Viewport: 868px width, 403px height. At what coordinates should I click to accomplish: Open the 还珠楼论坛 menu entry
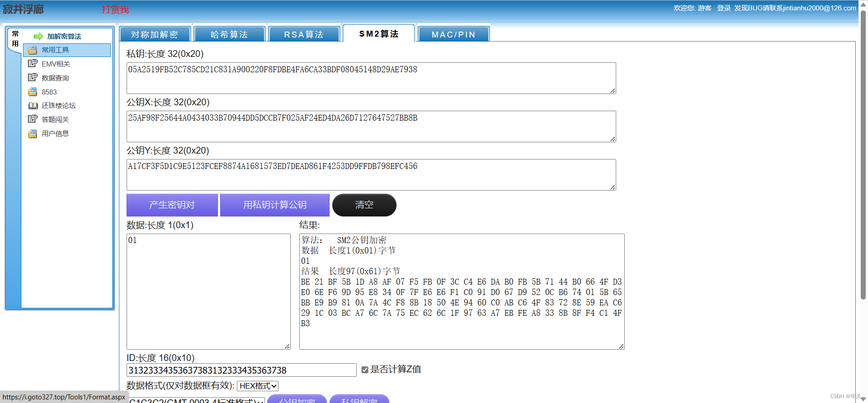pos(59,106)
